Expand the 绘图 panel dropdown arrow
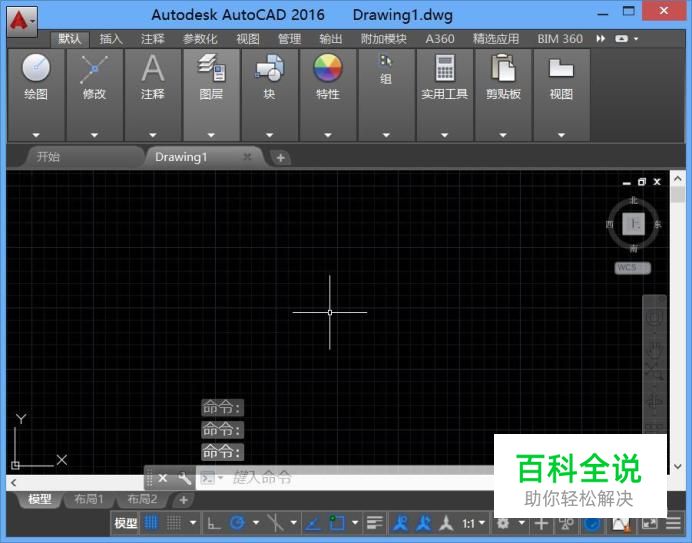Screen dimensions: 692x543 click(36, 135)
